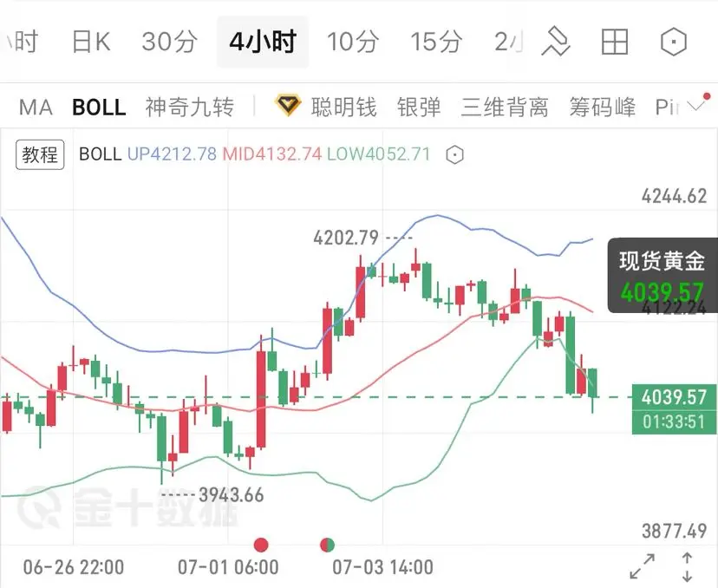Expand chart to fullscreen with diagonal arrows
The image size is (718, 588).
642,566
